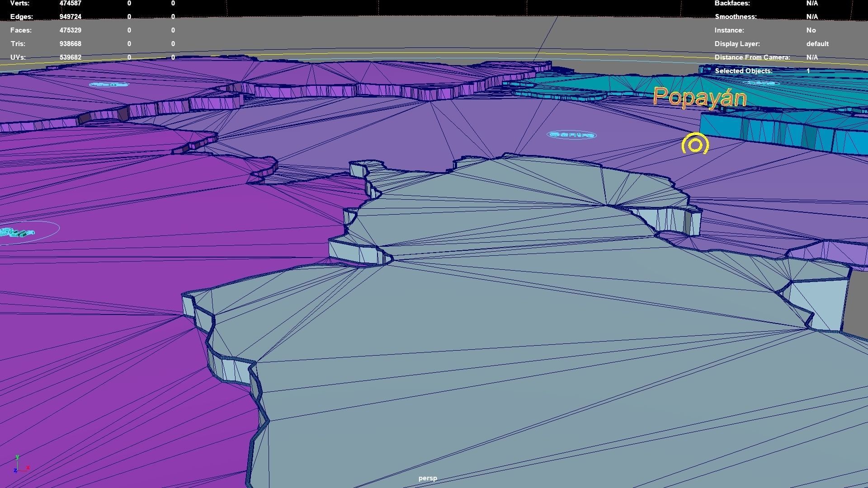Click the Selected Objects HUD label
This screenshot has width=868, height=488.
[x=743, y=71]
